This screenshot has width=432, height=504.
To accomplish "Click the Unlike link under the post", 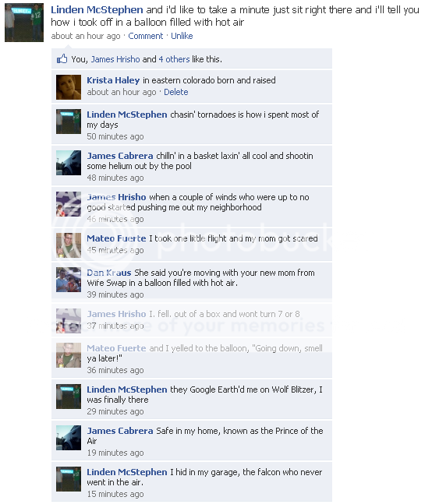I will [x=182, y=36].
